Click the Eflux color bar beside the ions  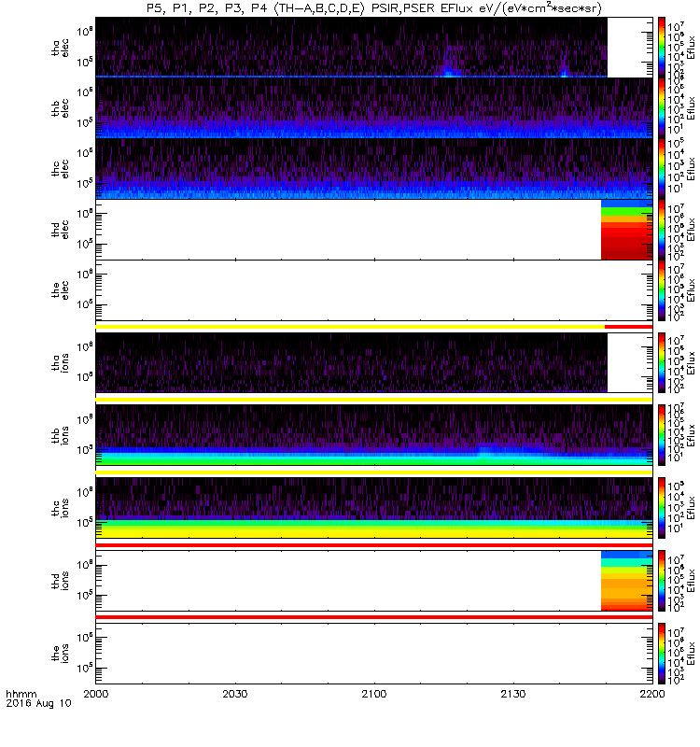tap(662, 654)
